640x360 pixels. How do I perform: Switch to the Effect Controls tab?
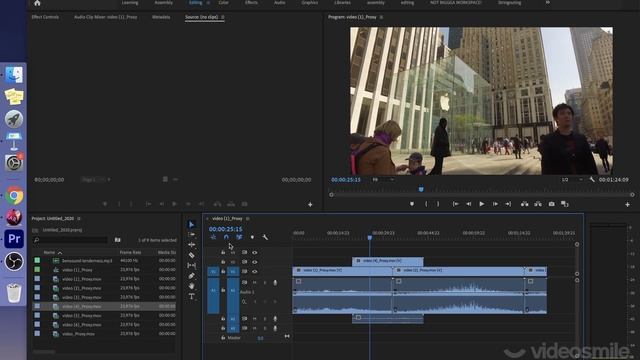point(45,17)
